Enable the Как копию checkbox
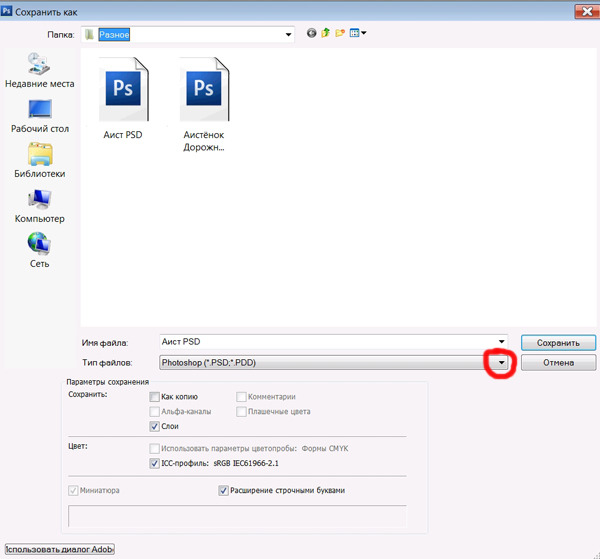Image resolution: width=600 pixels, height=559 pixels. 154,397
